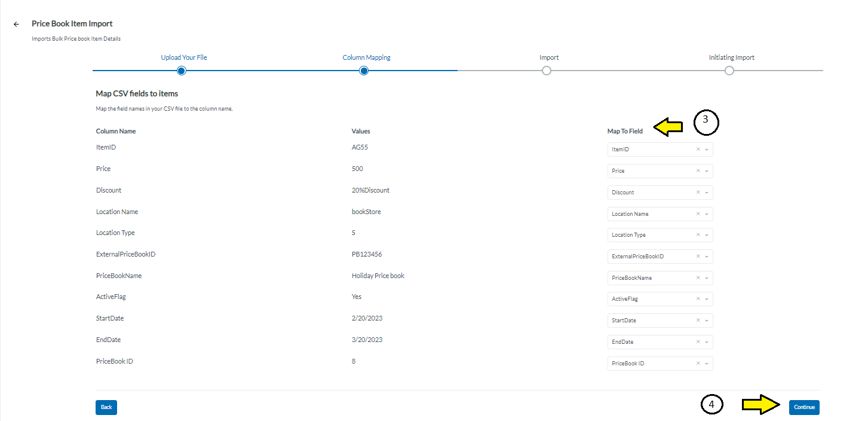Open the Discount map-to-field dropdown arrow

click(x=707, y=193)
